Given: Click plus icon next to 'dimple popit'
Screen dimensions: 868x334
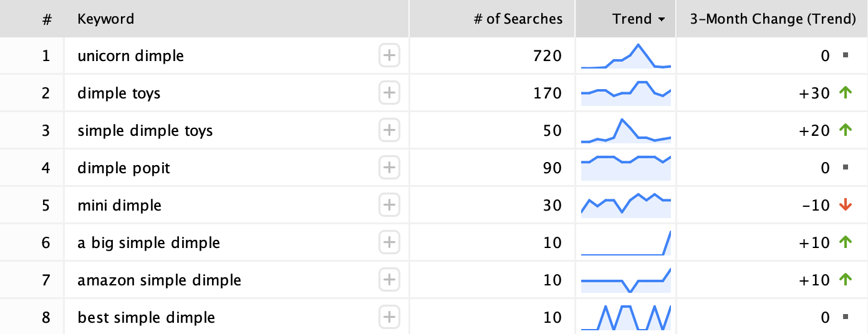Looking at the screenshot, I should point(389,168).
